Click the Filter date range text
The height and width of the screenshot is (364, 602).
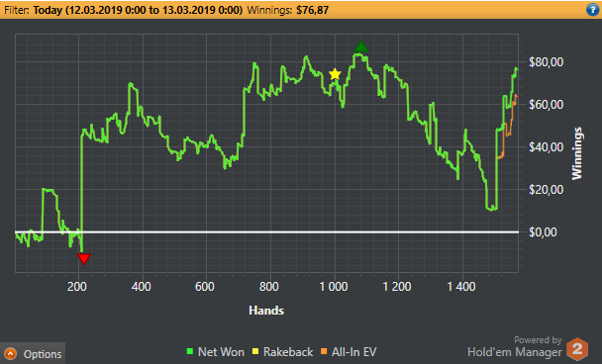138,10
